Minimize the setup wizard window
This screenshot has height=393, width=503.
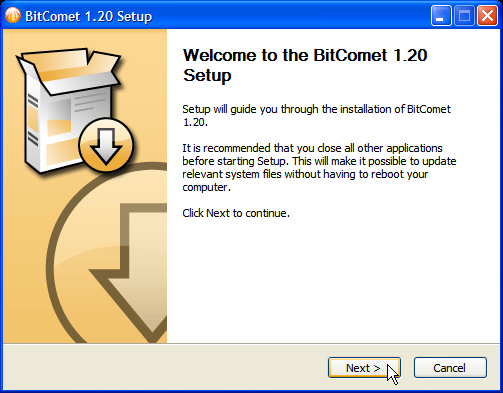(441, 16)
